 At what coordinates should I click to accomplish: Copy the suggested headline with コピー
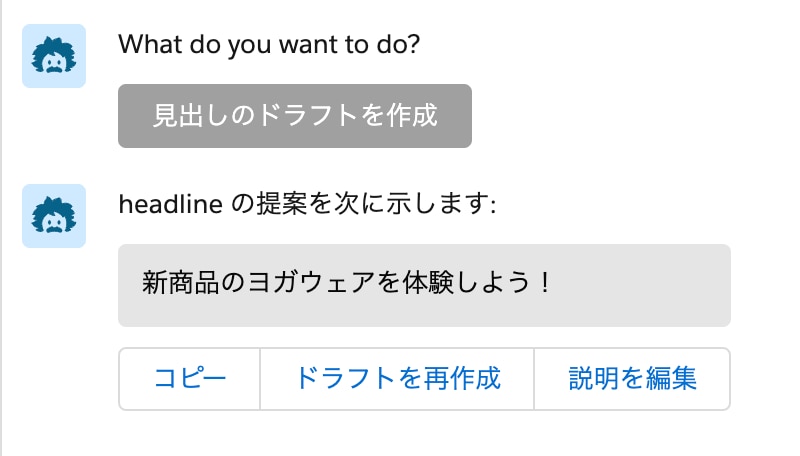(190, 379)
